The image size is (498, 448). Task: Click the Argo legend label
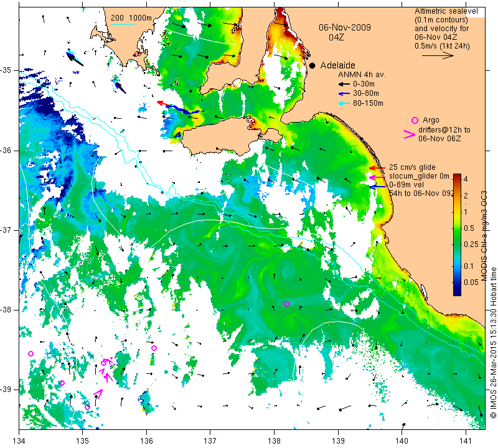(x=431, y=120)
